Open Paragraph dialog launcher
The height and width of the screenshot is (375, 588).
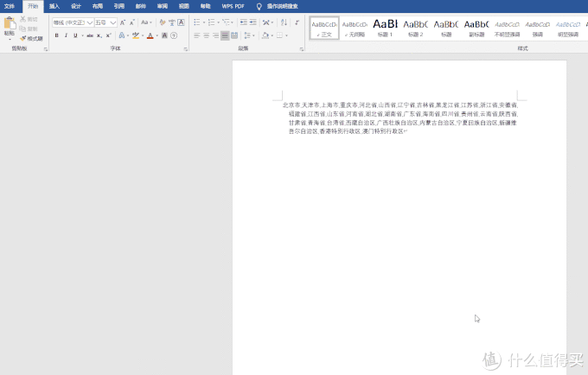[302, 49]
